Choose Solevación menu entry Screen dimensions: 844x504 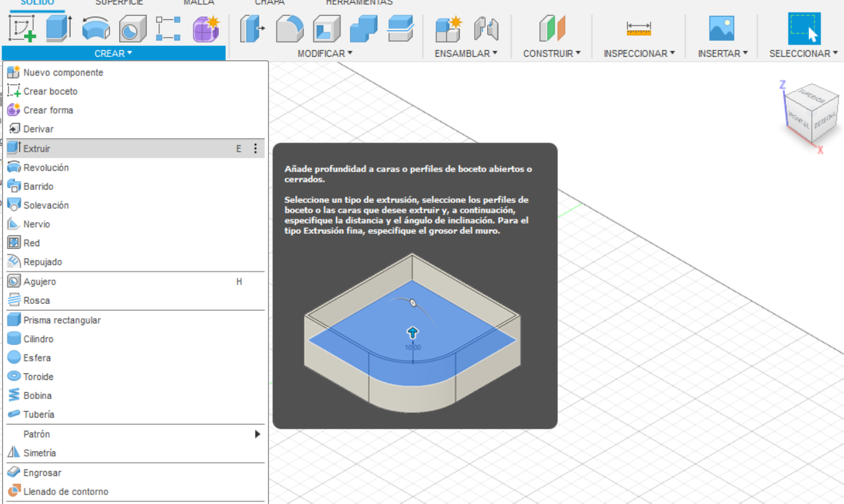click(x=135, y=205)
